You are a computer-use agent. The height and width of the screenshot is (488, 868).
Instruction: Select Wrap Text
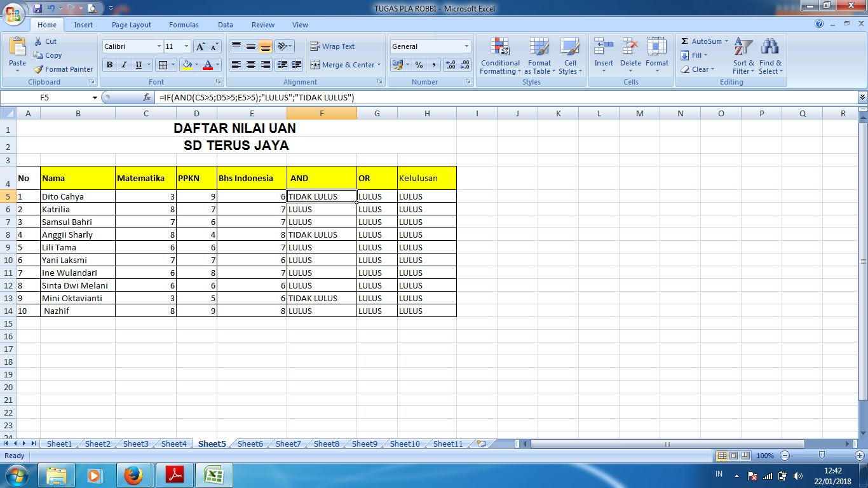tap(330, 46)
